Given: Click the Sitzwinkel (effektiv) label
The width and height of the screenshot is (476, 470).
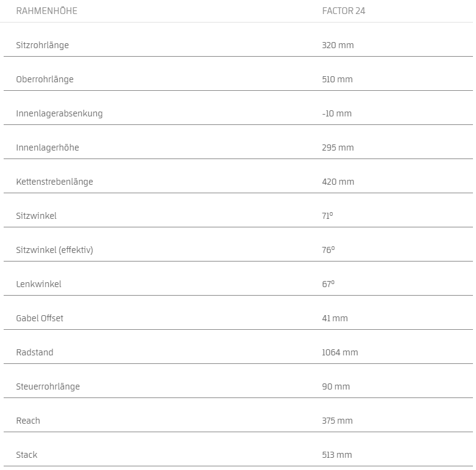Looking at the screenshot, I should pyautogui.click(x=54, y=250).
